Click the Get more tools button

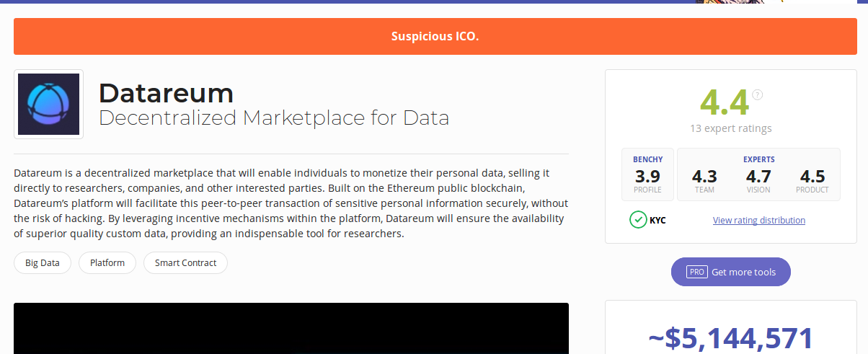(x=731, y=272)
